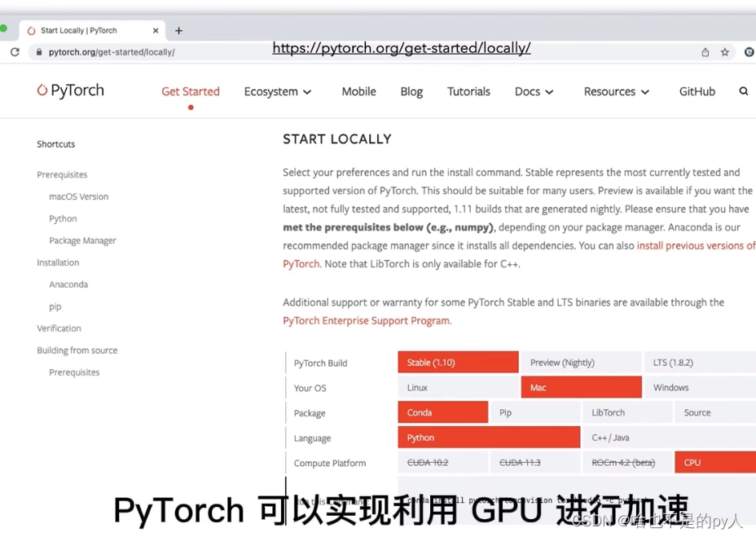The width and height of the screenshot is (756, 537).
Task: Jump to top-level Prerequisites shortcut
Action: tap(62, 174)
